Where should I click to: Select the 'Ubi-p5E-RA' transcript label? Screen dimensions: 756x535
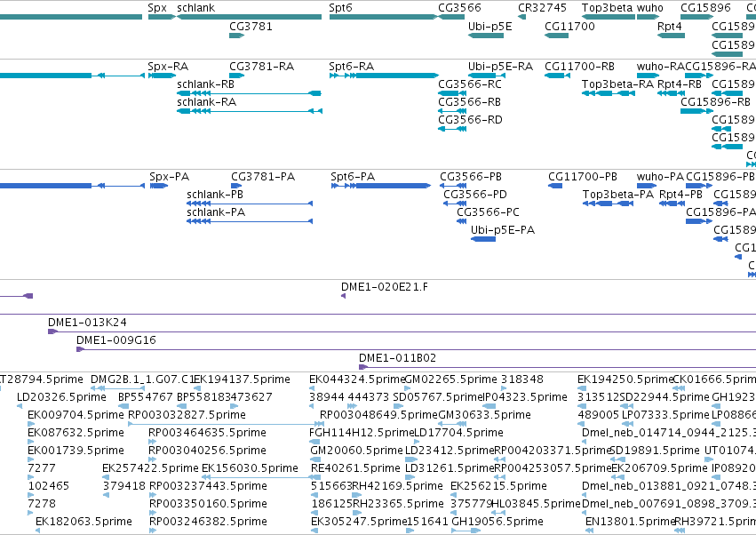500,67
